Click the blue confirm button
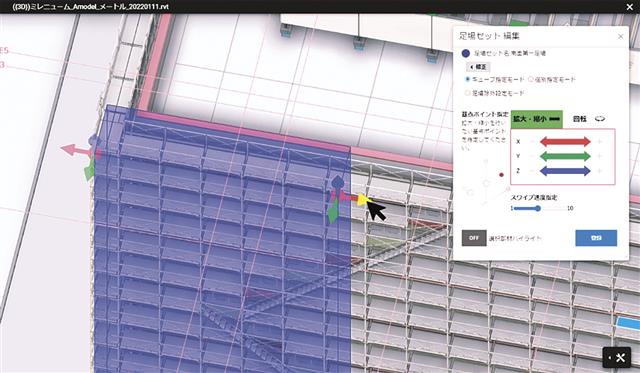640x373 pixels. pyautogui.click(x=596, y=238)
